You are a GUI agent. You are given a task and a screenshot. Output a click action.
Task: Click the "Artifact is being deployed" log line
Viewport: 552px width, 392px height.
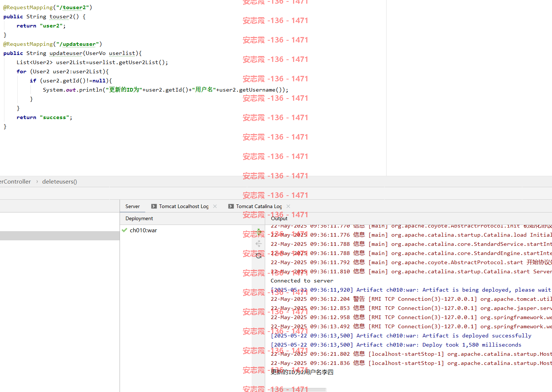411,290
